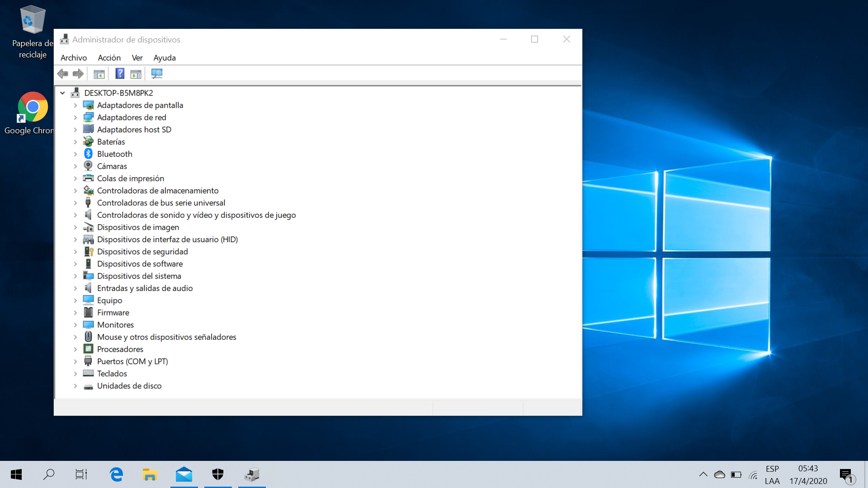Expand the Unidades de disco node
This screenshot has height=488, width=868.
(x=75, y=386)
